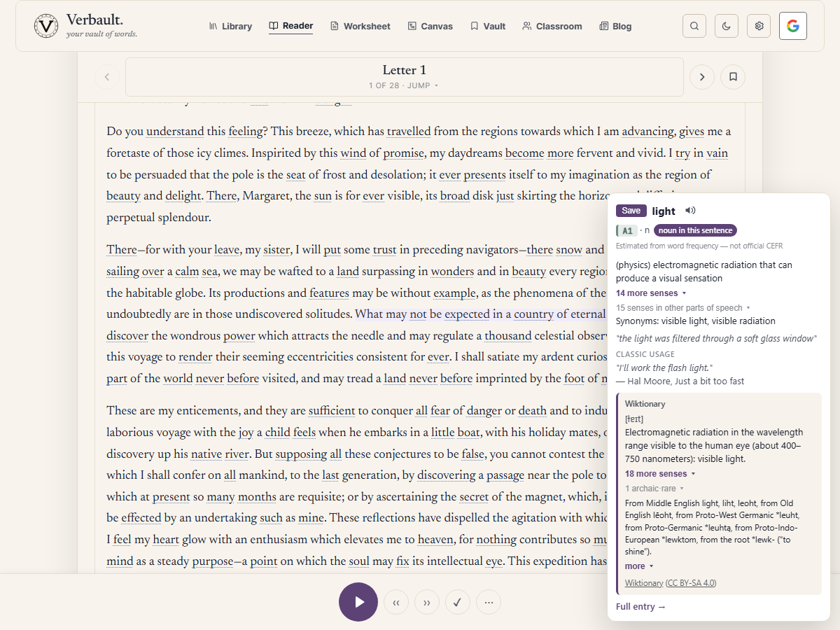Viewport: 840px width, 630px height.
Task: Click the underlined word 'render'
Action: click(196, 358)
